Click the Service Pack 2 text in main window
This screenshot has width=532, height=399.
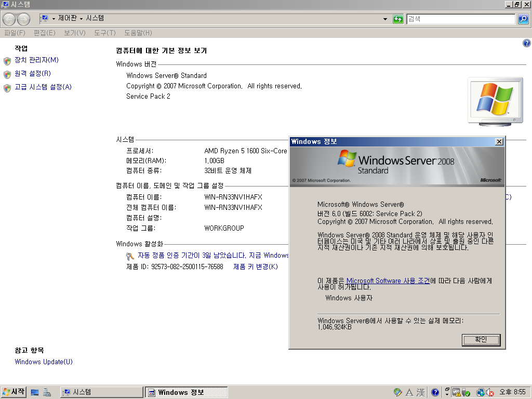(148, 96)
